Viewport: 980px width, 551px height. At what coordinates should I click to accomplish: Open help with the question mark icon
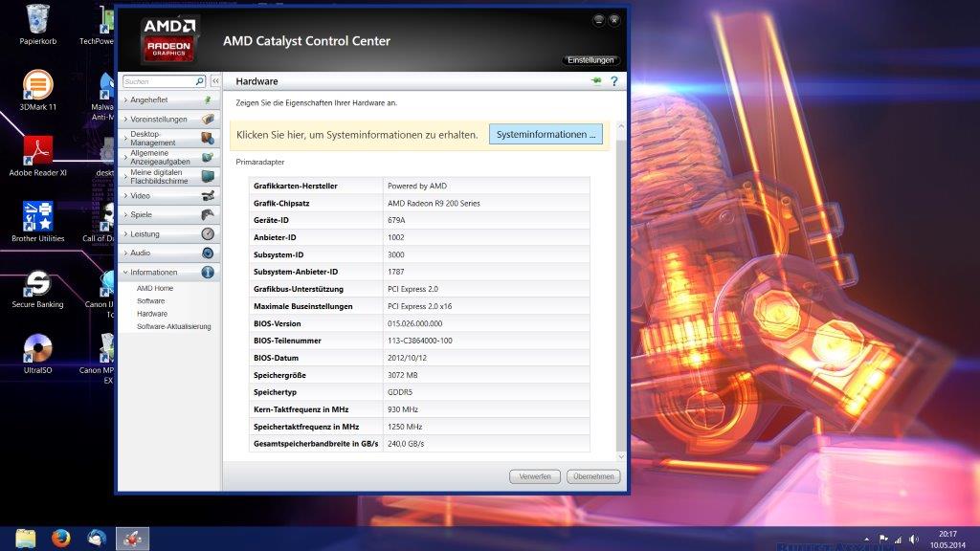[x=614, y=81]
